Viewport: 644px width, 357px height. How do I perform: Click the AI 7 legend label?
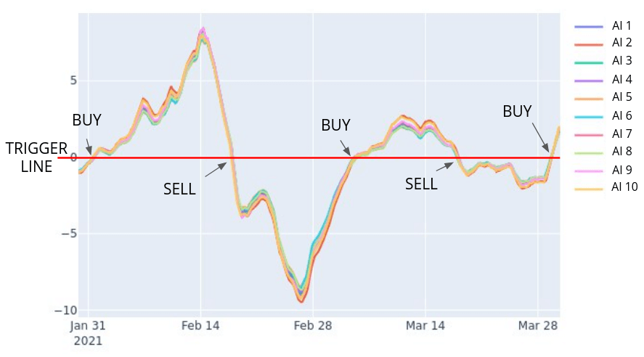pyautogui.click(x=621, y=134)
